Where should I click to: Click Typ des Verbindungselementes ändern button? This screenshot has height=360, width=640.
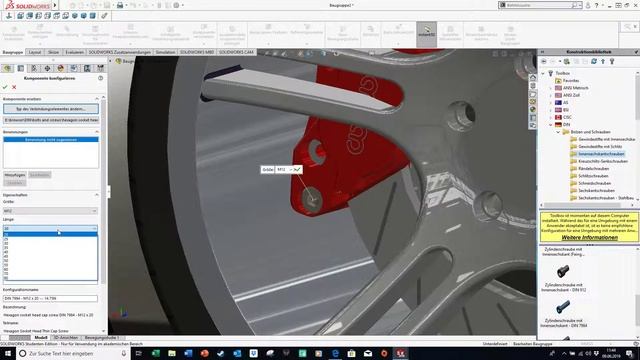51,109
